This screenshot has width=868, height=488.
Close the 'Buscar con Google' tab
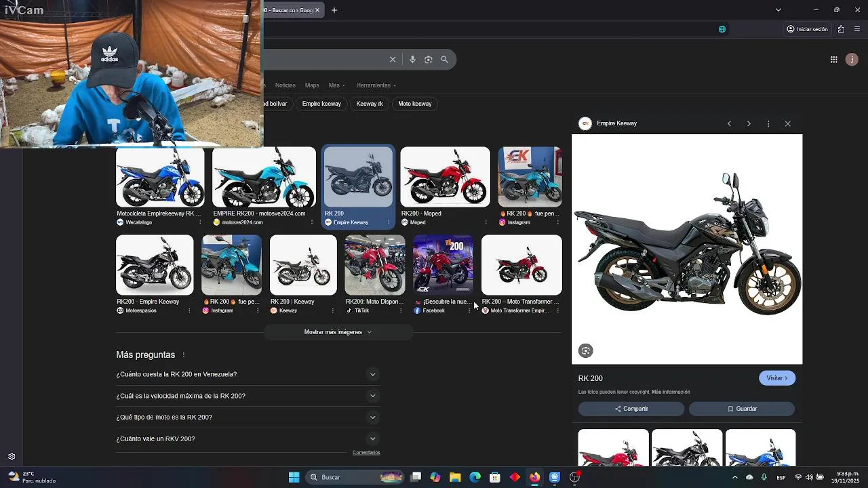pos(317,10)
